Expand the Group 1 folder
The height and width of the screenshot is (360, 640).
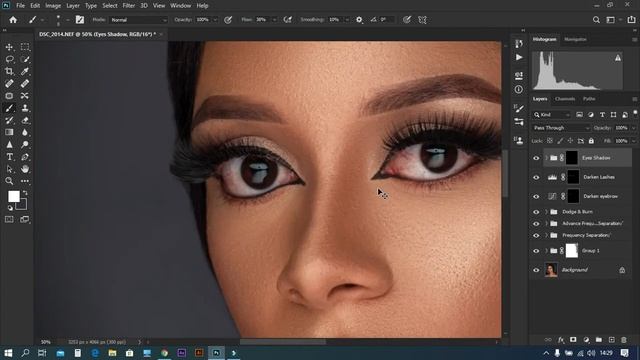click(x=546, y=251)
